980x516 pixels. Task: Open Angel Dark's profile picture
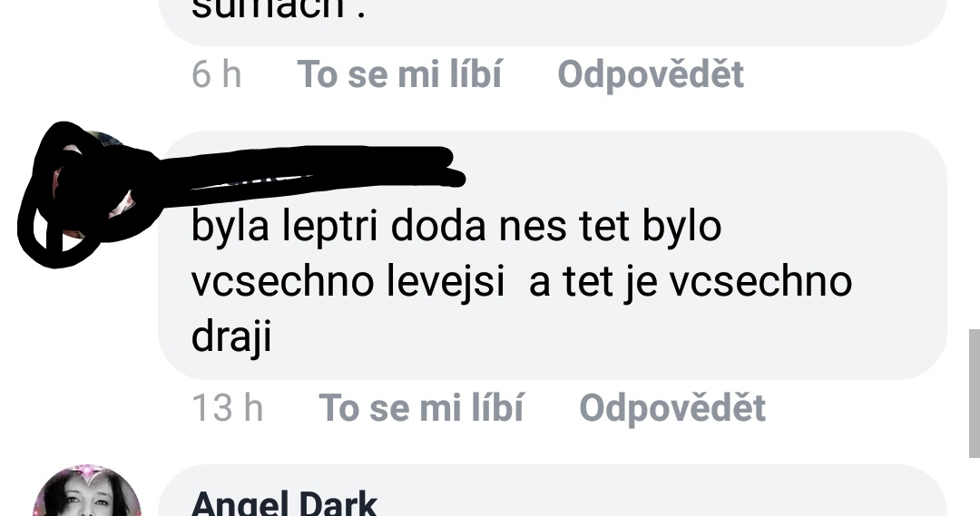(87, 493)
